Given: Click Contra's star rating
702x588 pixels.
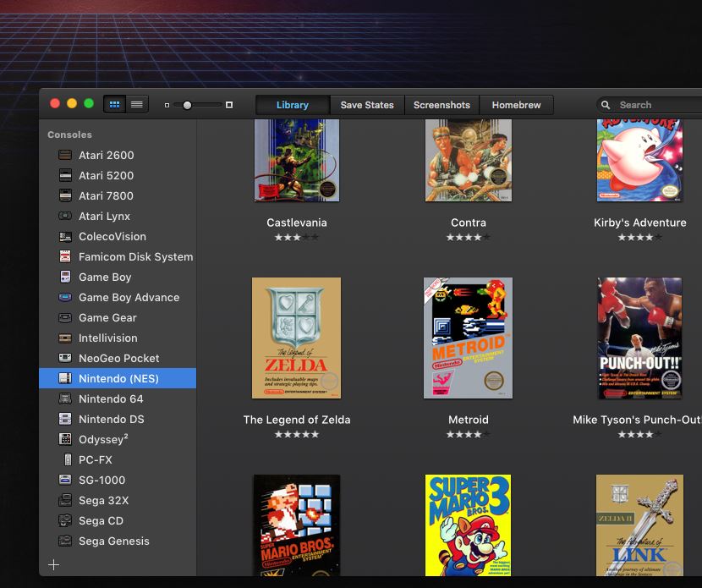Looking at the screenshot, I should [469, 238].
